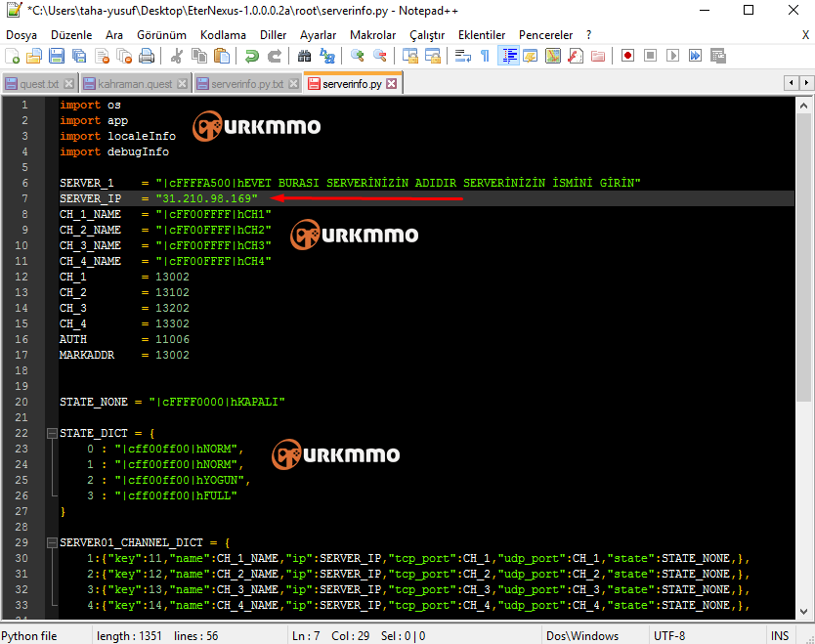The height and width of the screenshot is (644, 815).
Task: Start macro recording with red dot icon
Action: (627, 56)
